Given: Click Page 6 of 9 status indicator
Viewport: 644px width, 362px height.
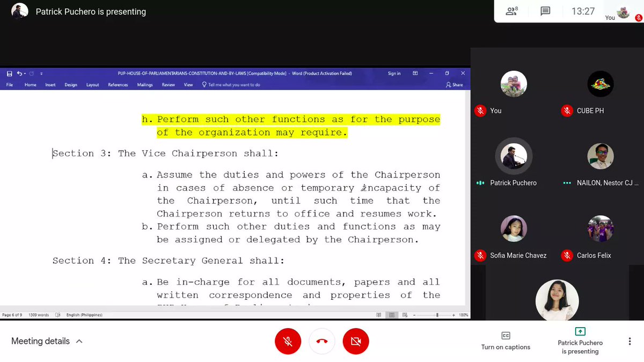Looking at the screenshot, I should (x=12, y=315).
